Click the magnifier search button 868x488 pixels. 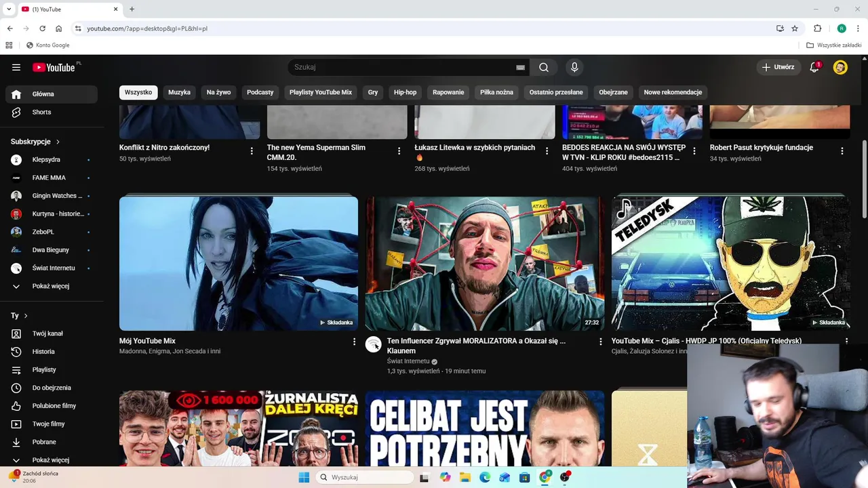point(544,67)
